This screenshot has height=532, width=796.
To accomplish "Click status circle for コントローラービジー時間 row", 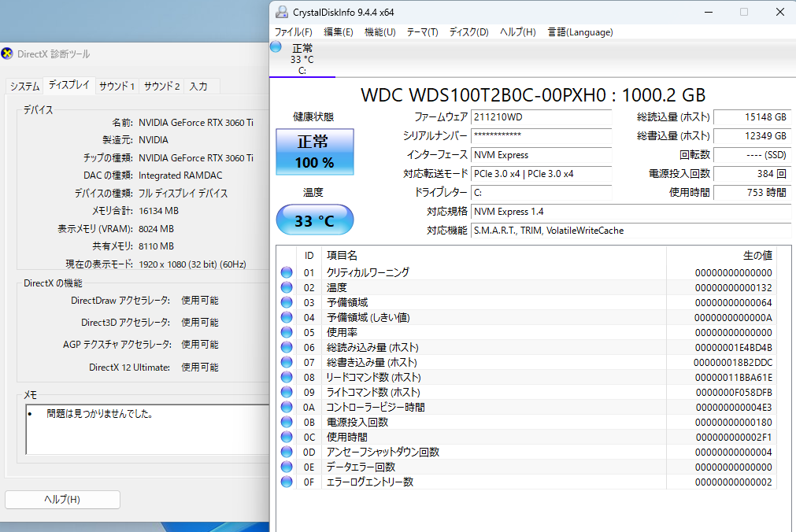I will tap(287, 407).
